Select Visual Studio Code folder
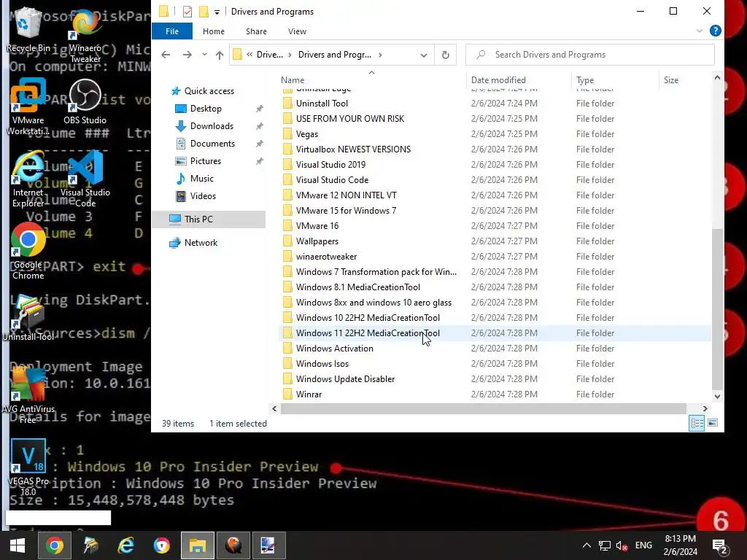Screen dimensions: 747x560 pos(494,180)
